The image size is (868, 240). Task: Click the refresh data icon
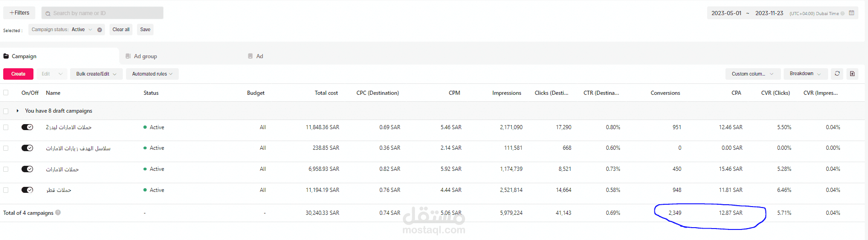click(x=837, y=74)
